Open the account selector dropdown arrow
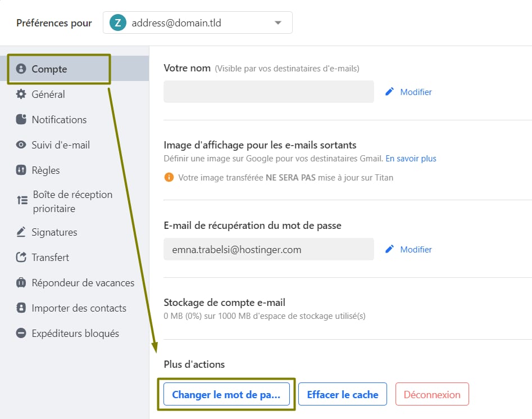The height and width of the screenshot is (419, 532). 278,23
